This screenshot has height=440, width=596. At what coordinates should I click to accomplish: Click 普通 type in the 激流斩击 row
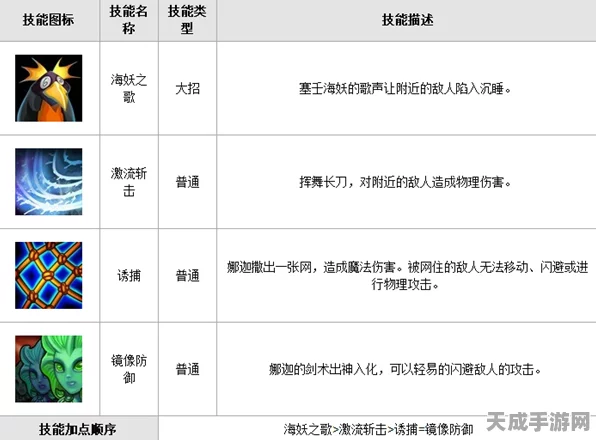(187, 182)
